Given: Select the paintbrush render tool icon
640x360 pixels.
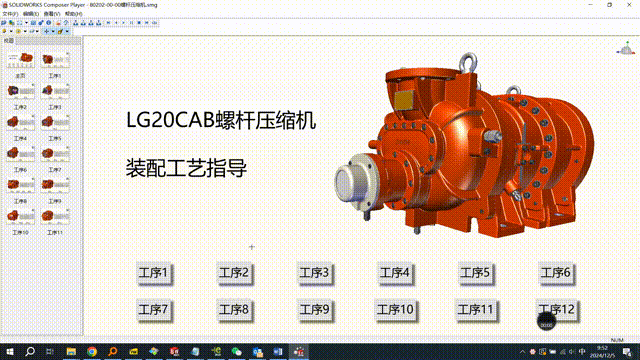Looking at the screenshot, I should pyautogui.click(x=60, y=31).
